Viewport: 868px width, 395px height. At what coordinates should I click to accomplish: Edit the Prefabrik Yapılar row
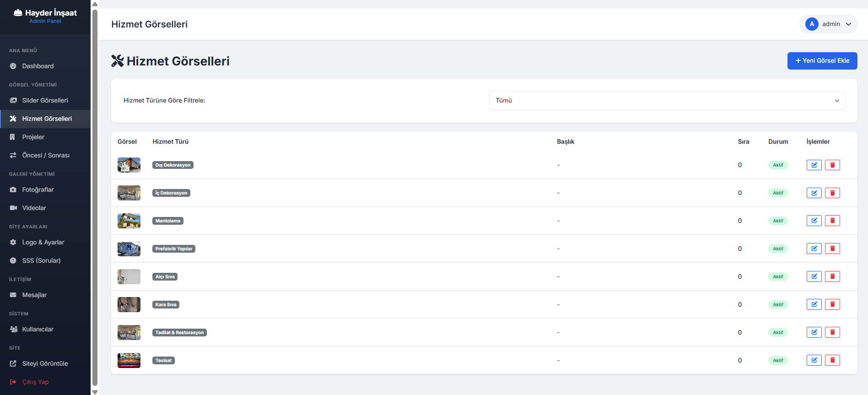(814, 249)
